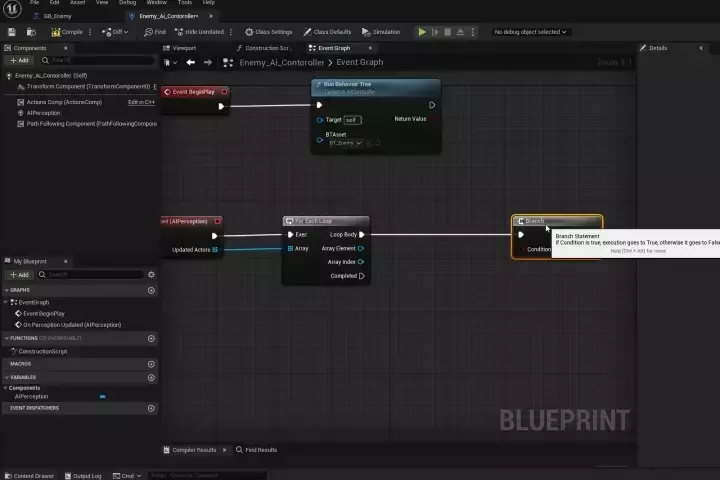Viewport: 720px width, 480px height.
Task: Click the Array Index output pin
Action: click(x=361, y=262)
